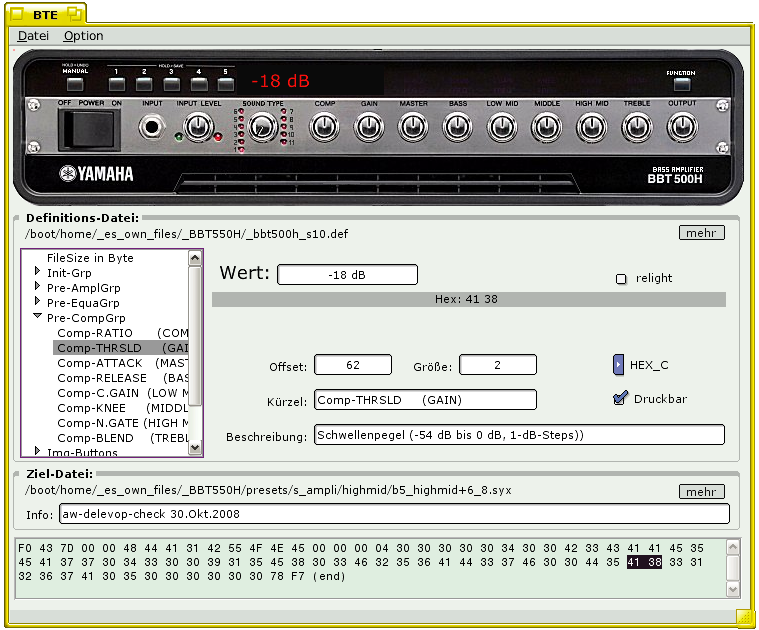Viewport: 759px width, 630px height.
Task: Click hex dump scroll-down arrow
Action: pyautogui.click(x=733, y=589)
